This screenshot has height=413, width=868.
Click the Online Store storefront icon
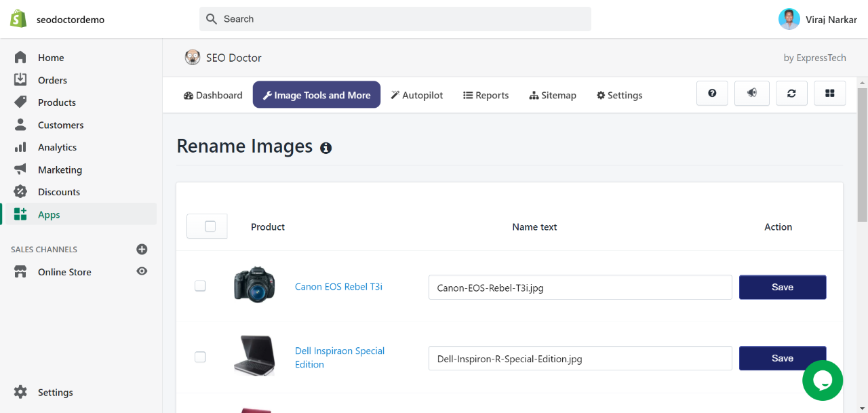pos(20,272)
